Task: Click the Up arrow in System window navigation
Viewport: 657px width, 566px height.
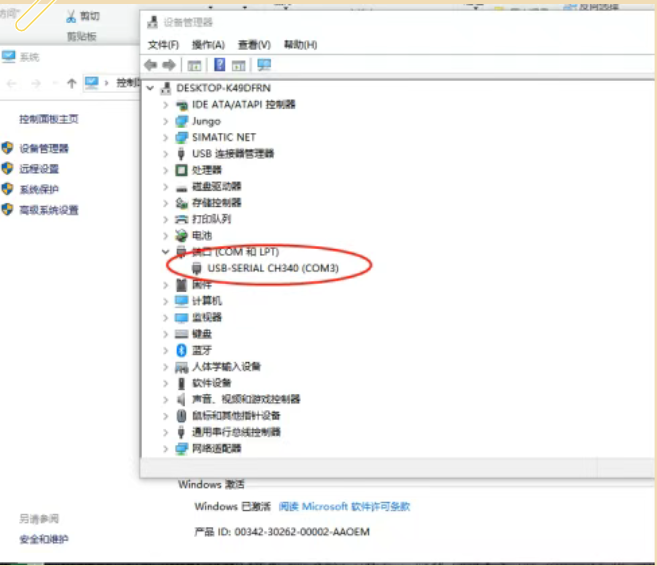Action: point(72,83)
